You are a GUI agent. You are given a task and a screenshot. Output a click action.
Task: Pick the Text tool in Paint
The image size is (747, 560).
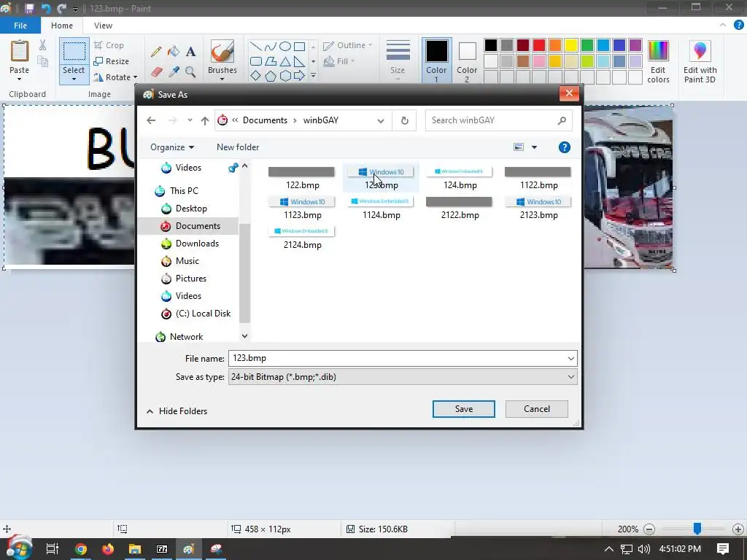[x=190, y=52]
